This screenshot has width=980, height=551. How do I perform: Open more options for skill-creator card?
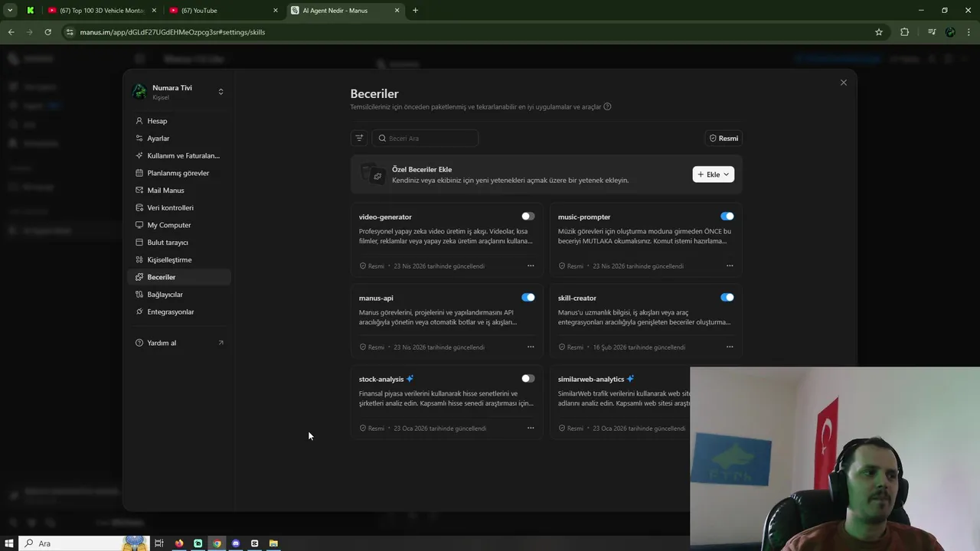point(730,347)
